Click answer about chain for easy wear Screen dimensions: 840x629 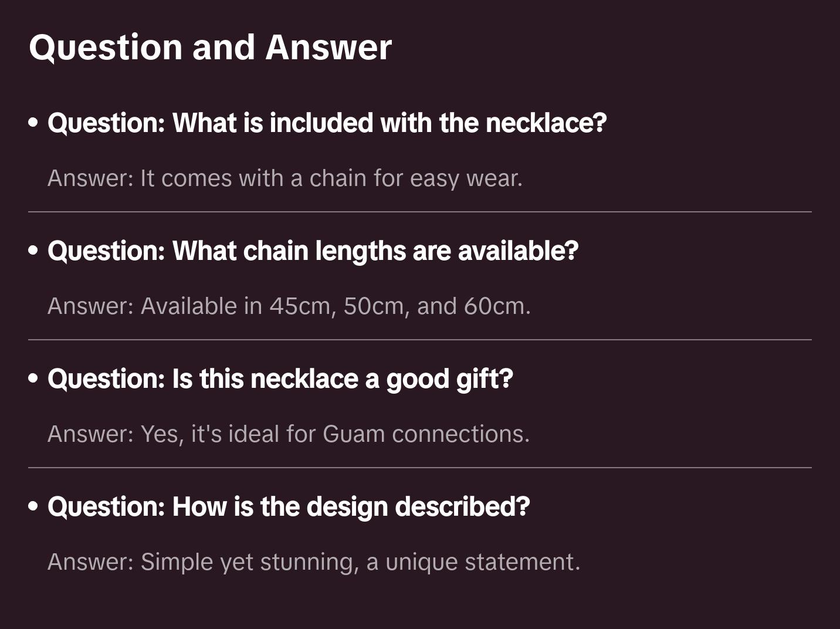(x=284, y=178)
